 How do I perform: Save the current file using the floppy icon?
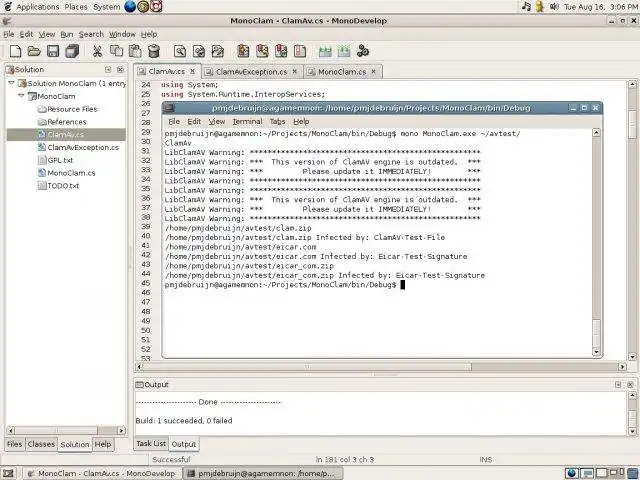point(53,51)
